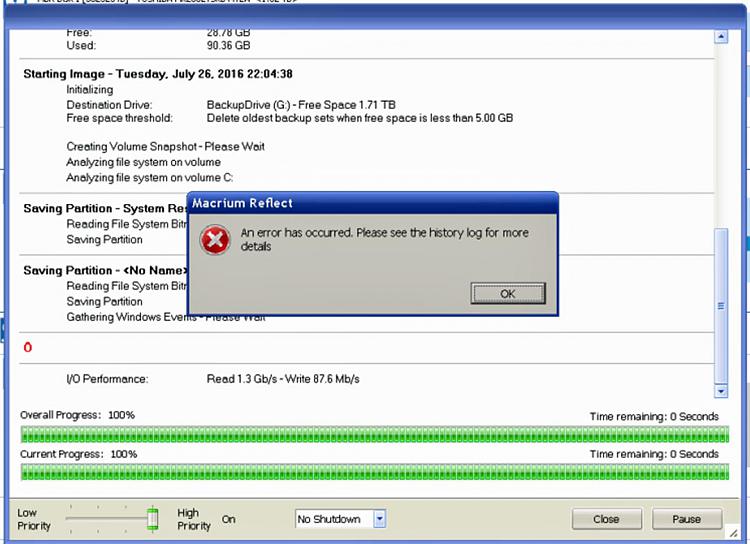750x544 pixels.
Task: Click the Macrium Reflect dialog title bar
Action: pyautogui.click(x=373, y=203)
